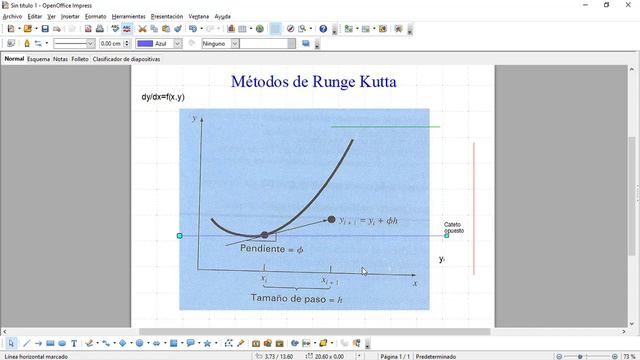
Task: Click the zoom out minus button
Action: tap(559, 356)
